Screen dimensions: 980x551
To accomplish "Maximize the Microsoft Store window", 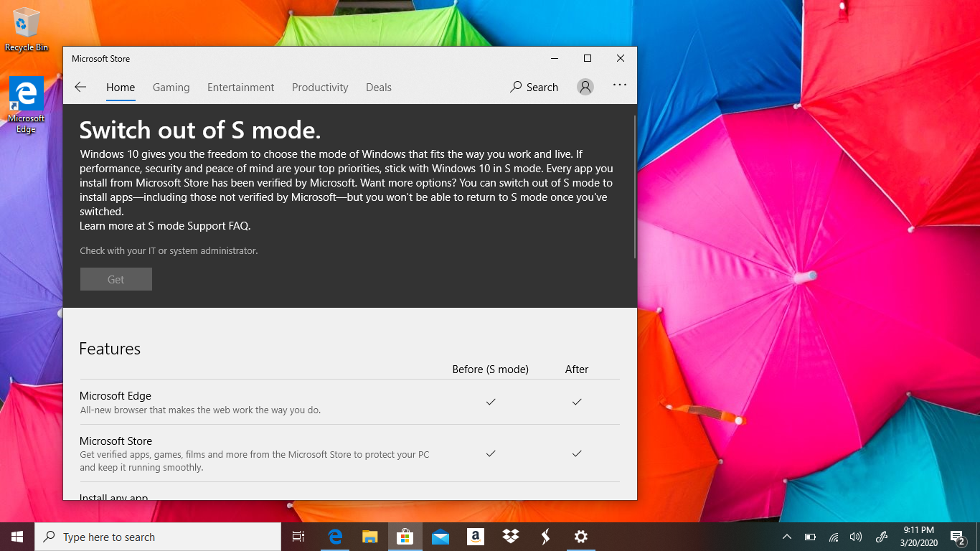I will tap(588, 58).
